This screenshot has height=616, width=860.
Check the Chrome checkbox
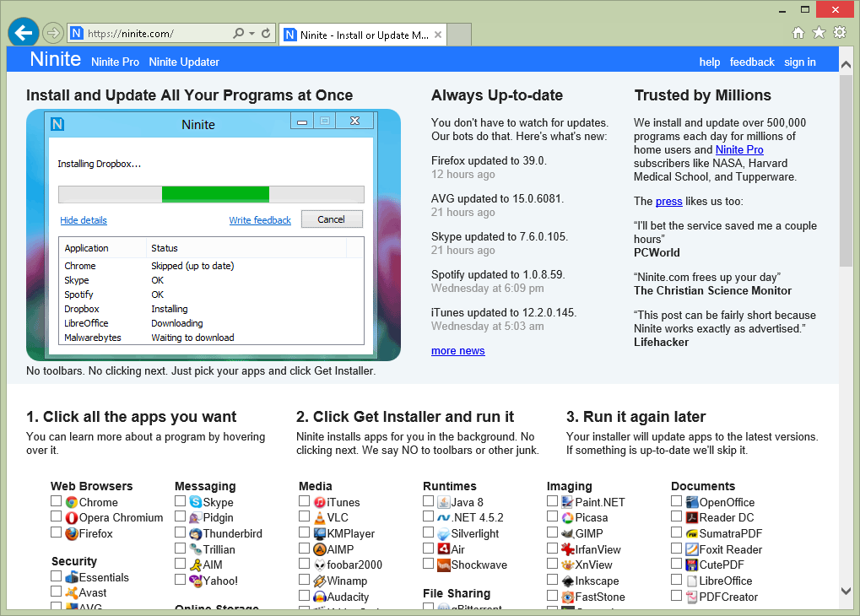coord(56,500)
